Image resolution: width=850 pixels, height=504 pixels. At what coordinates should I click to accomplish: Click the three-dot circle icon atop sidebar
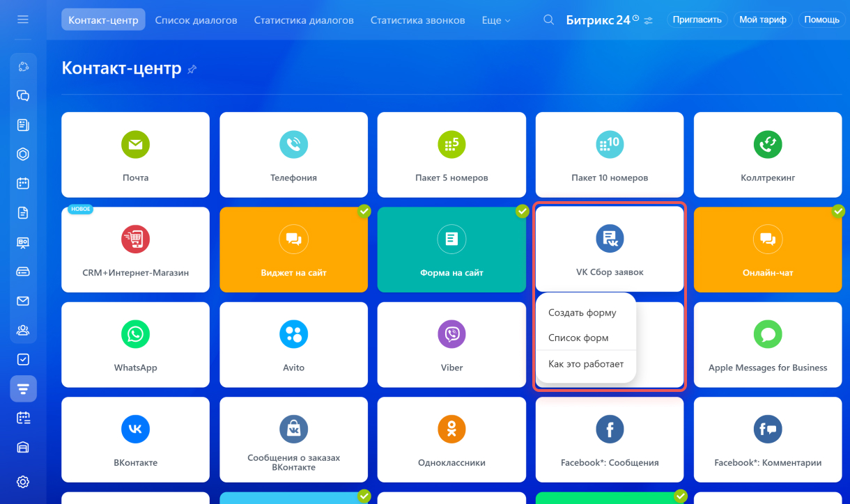[x=23, y=66]
